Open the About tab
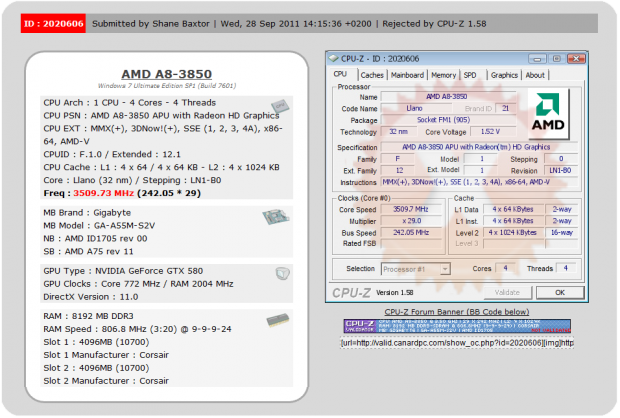Image resolution: width=620 pixels, height=418 pixels. coord(535,75)
